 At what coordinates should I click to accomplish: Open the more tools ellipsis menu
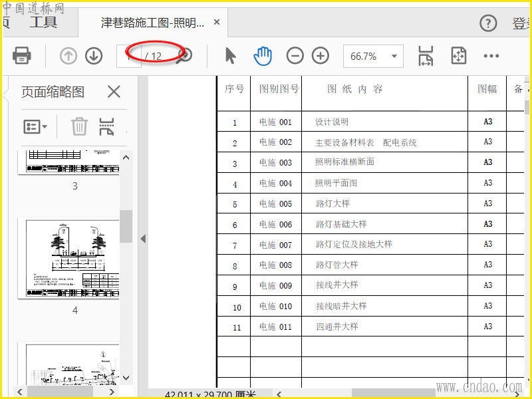pos(491,56)
